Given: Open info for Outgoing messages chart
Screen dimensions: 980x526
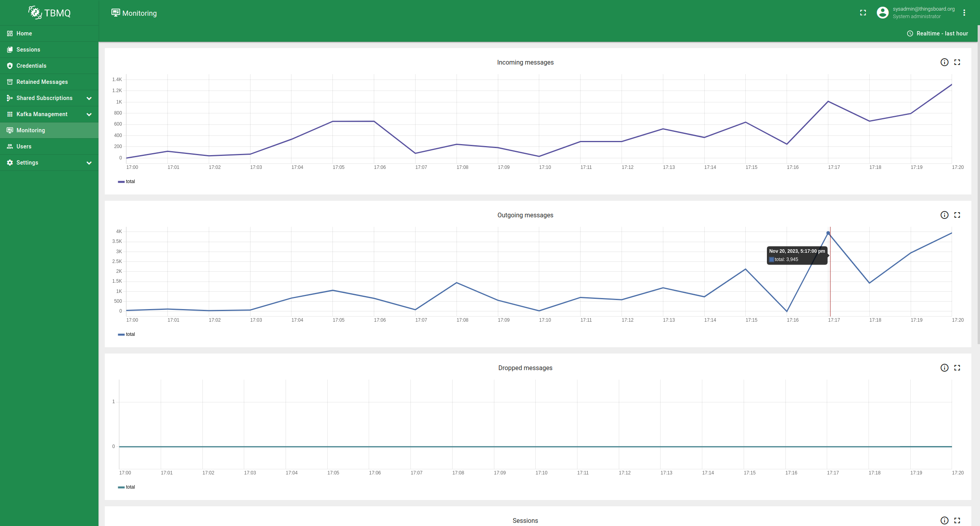Looking at the screenshot, I should (944, 215).
